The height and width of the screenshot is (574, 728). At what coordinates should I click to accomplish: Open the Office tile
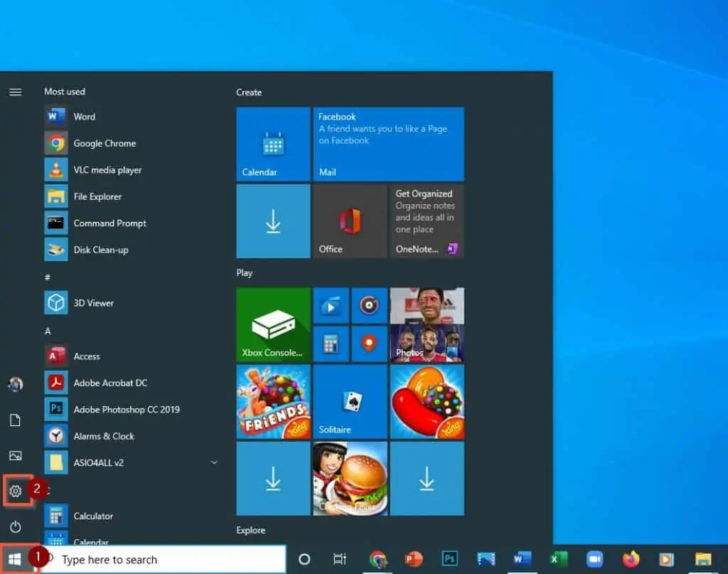click(350, 221)
